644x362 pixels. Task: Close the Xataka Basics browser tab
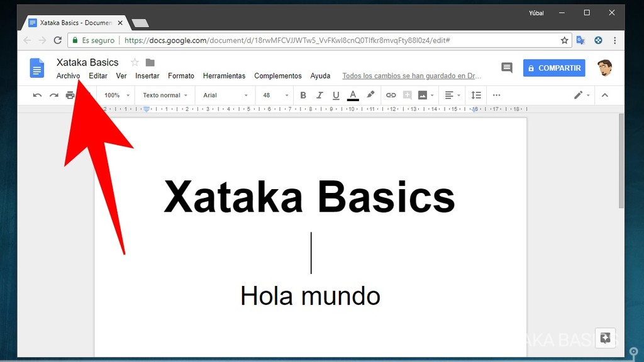pyautogui.click(x=120, y=23)
